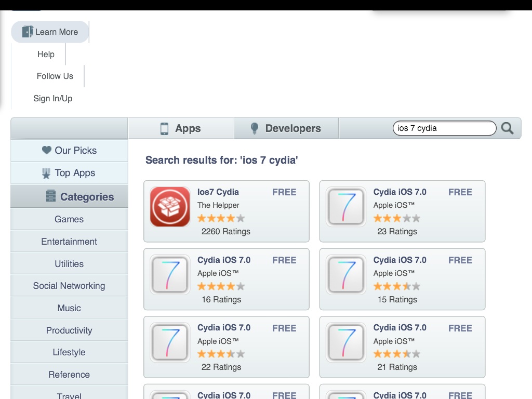Open the Sign In/Up link

coord(52,98)
